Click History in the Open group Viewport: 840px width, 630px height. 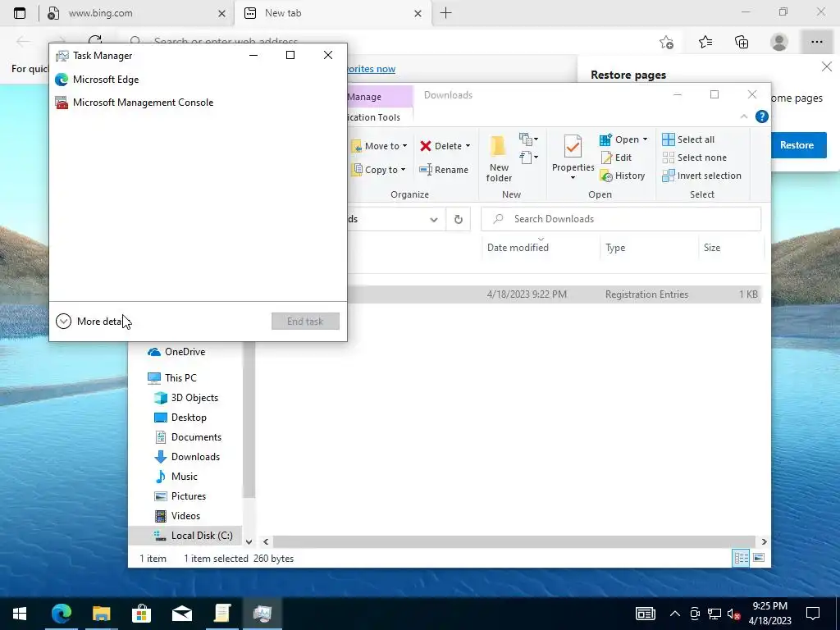click(623, 176)
